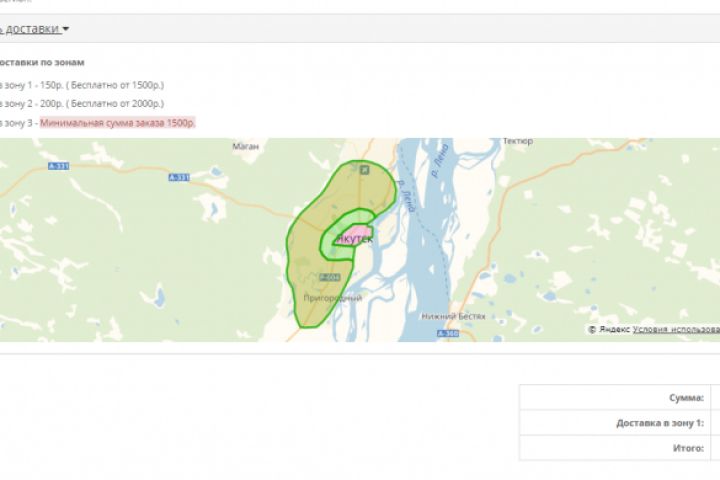Click the Пригородный map label
Image resolution: width=720 pixels, height=480 pixels.
click(x=333, y=298)
